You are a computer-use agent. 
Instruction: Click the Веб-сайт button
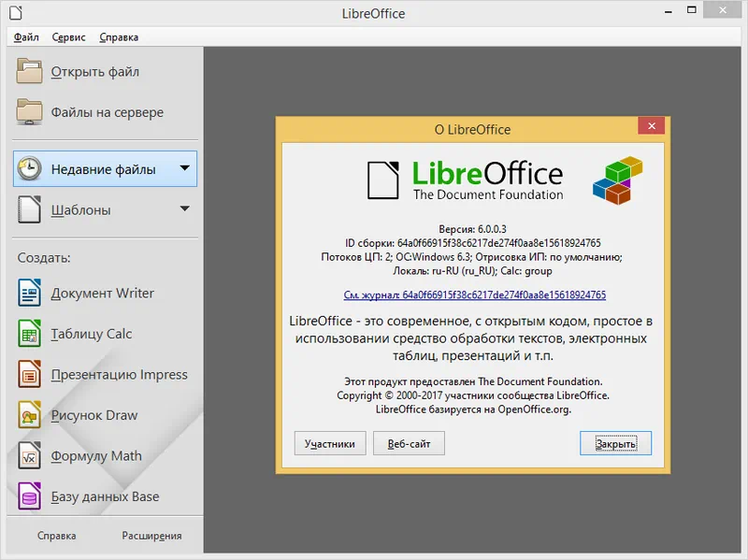(x=409, y=443)
